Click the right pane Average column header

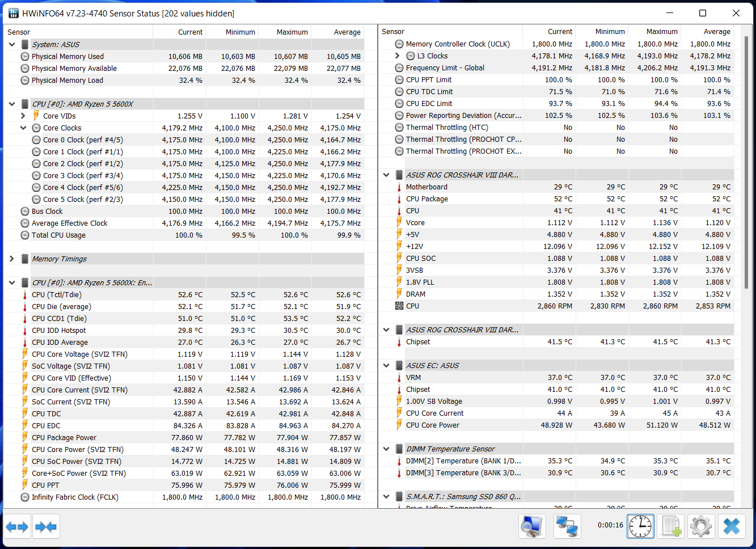coord(707,32)
